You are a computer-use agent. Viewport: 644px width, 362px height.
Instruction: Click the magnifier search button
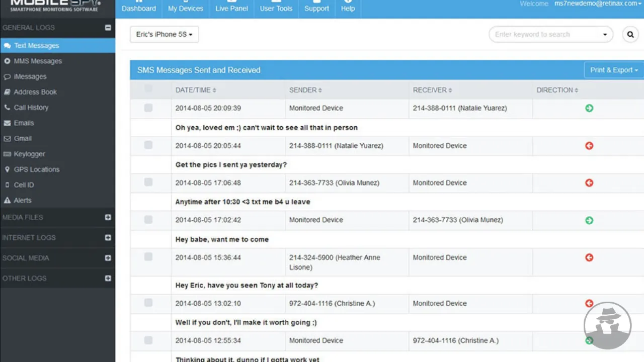point(630,34)
